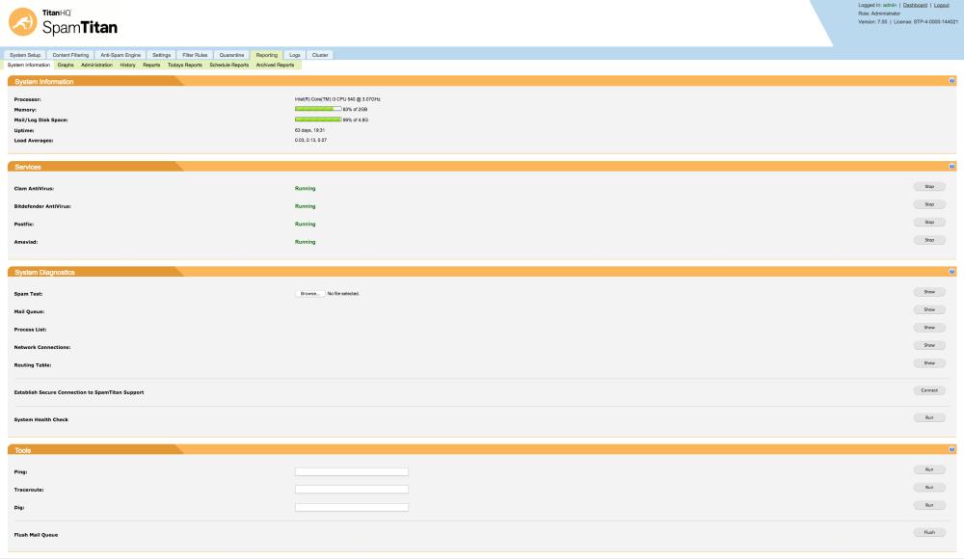This screenshot has height=560, width=964.
Task: Stop the Postfix service
Action: click(x=929, y=222)
